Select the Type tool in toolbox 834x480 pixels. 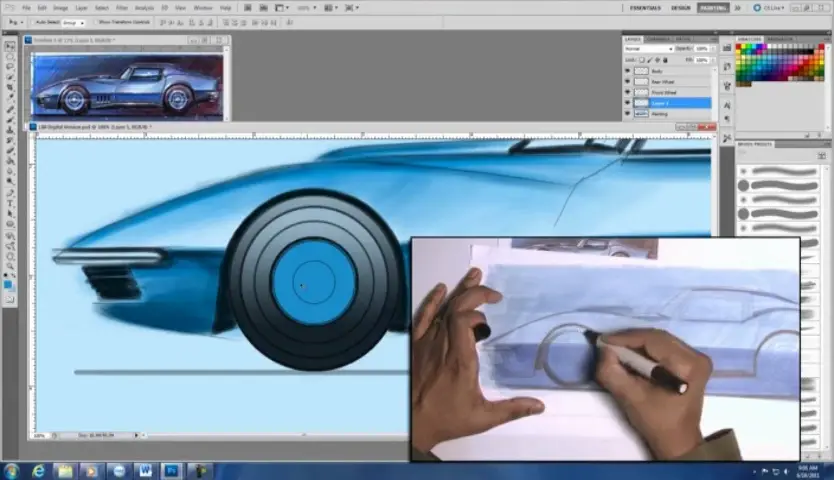click(x=10, y=203)
